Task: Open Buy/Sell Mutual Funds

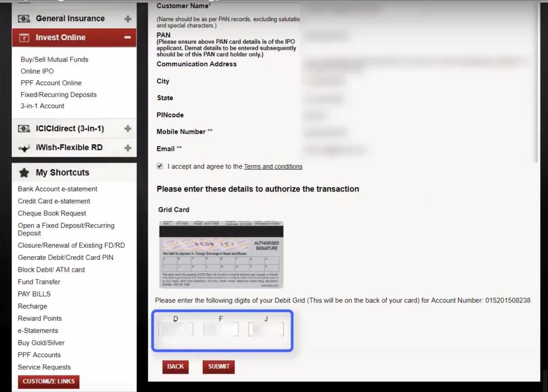Action: click(x=54, y=59)
